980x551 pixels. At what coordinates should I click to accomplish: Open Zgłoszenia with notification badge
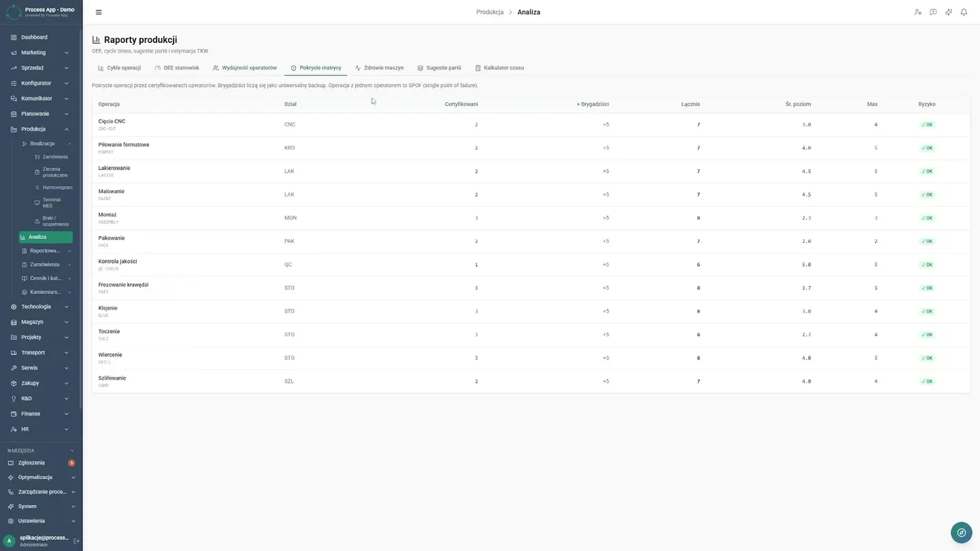(42, 463)
